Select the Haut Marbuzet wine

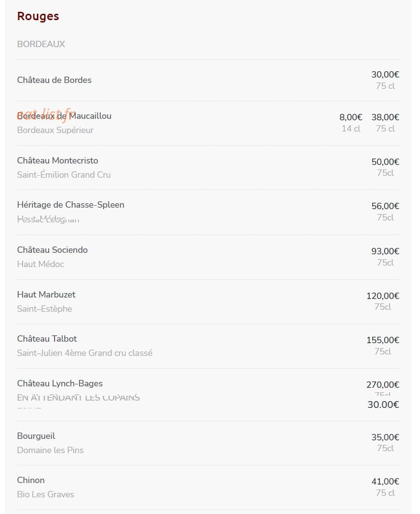click(x=46, y=295)
